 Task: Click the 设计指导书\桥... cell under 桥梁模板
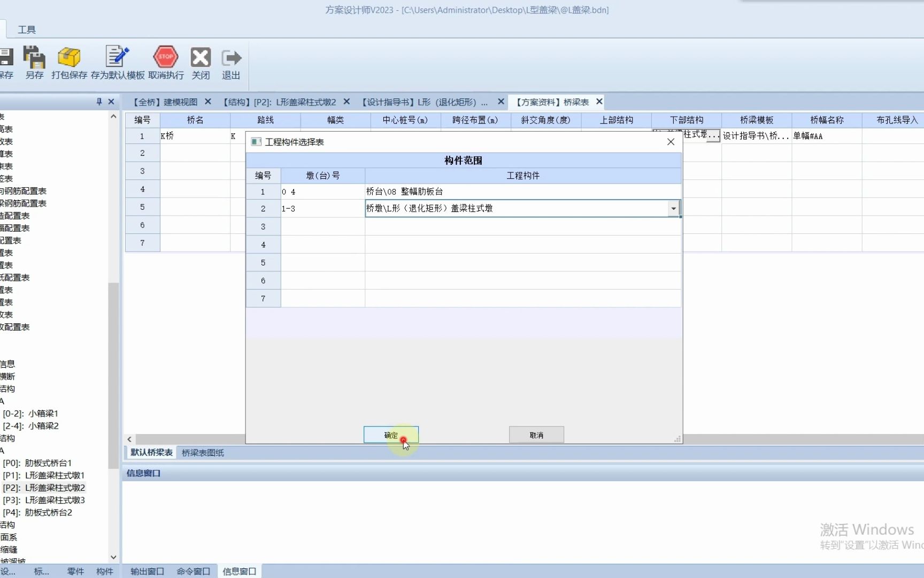(757, 136)
